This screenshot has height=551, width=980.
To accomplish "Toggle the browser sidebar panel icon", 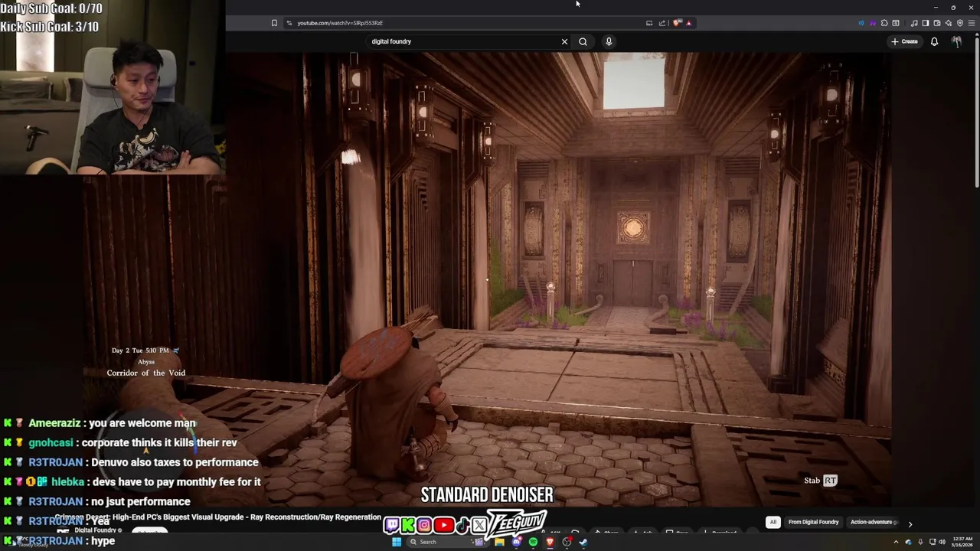I will (926, 23).
